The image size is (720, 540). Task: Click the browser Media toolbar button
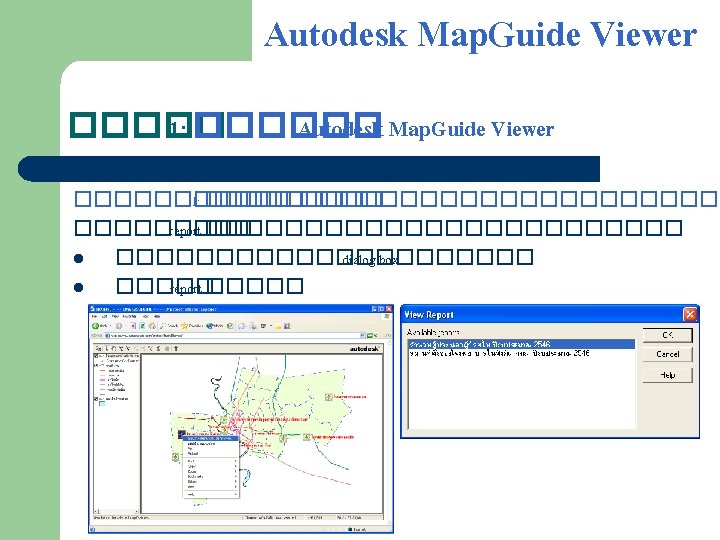click(214, 326)
